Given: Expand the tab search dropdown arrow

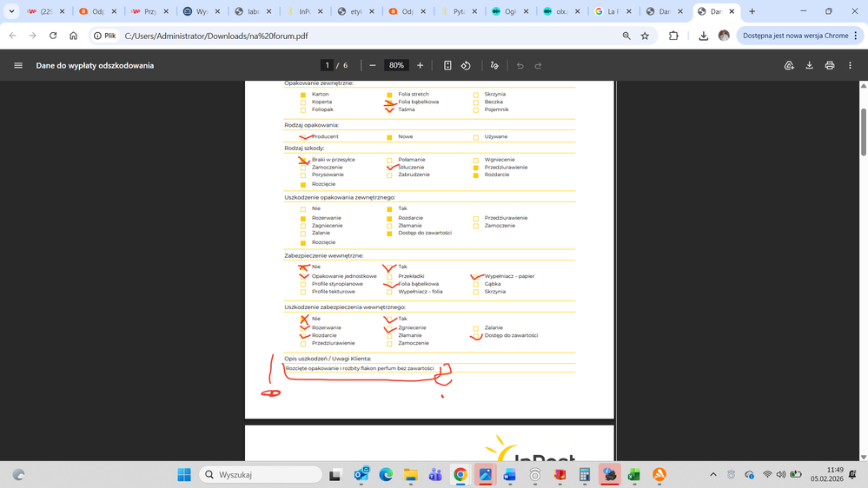Looking at the screenshot, I should coord(11,12).
